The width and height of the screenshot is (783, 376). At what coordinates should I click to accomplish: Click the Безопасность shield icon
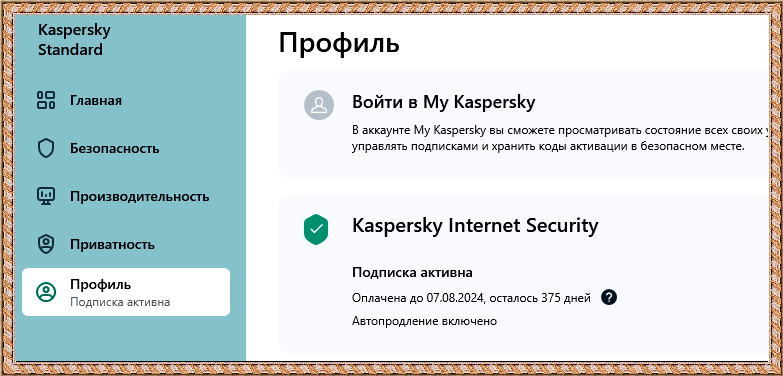point(46,148)
